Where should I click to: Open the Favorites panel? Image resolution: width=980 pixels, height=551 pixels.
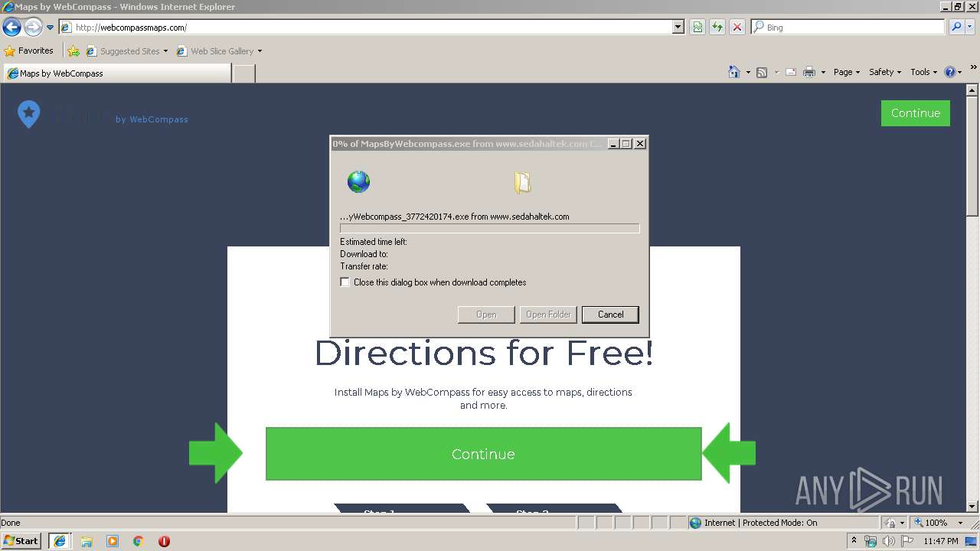[x=28, y=51]
